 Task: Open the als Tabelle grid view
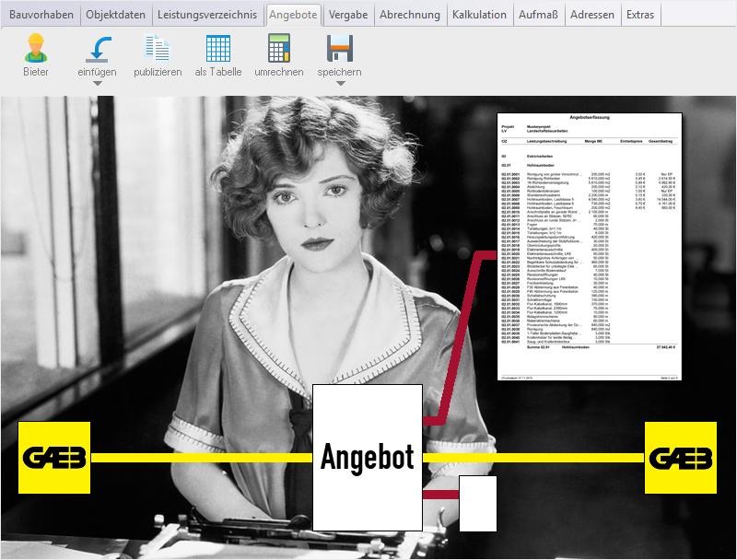(218, 48)
